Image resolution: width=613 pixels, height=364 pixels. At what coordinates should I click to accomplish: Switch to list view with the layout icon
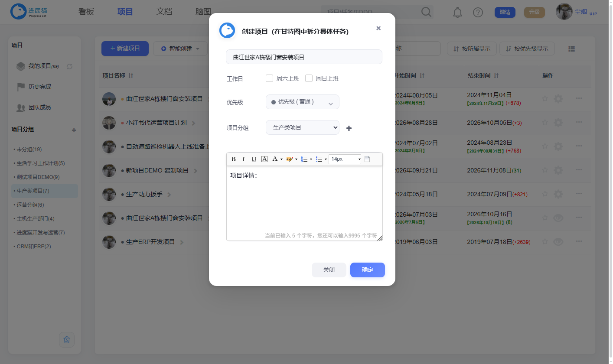coord(571,49)
